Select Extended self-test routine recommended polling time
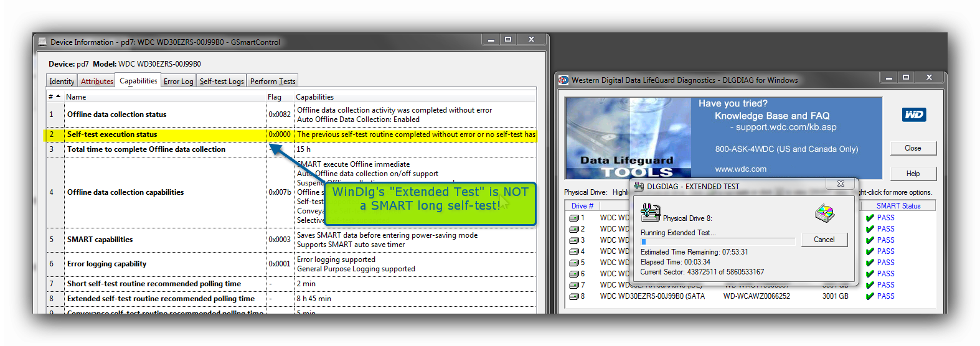Image resolution: width=980 pixels, height=346 pixels. pos(291,299)
